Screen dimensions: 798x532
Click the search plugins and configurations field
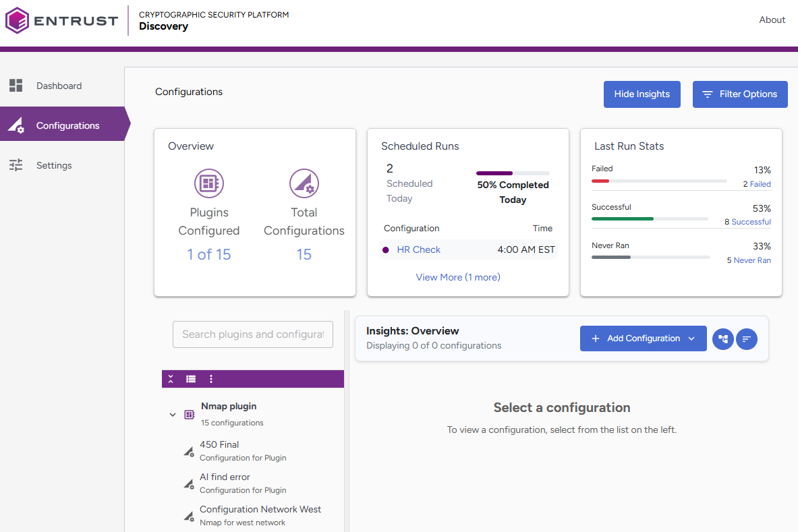click(x=253, y=334)
